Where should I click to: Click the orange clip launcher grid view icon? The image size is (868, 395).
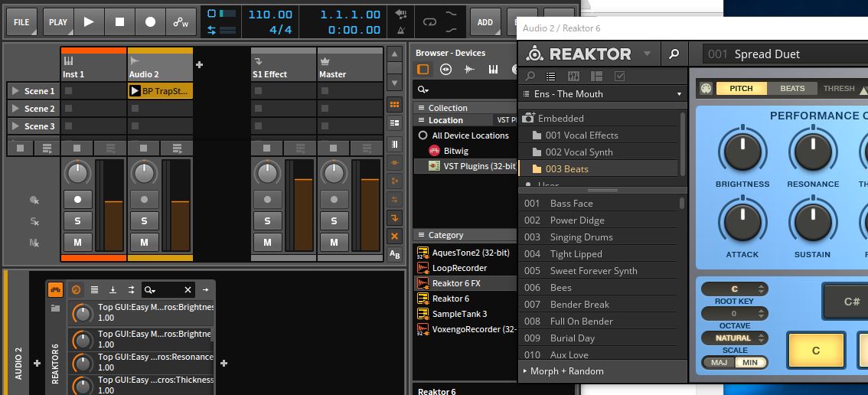point(394,105)
